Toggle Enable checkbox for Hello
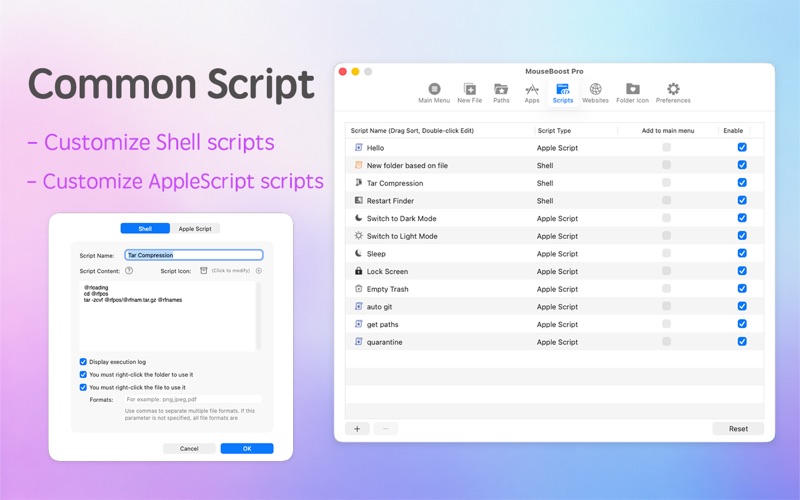The height and width of the screenshot is (500, 800). (742, 147)
